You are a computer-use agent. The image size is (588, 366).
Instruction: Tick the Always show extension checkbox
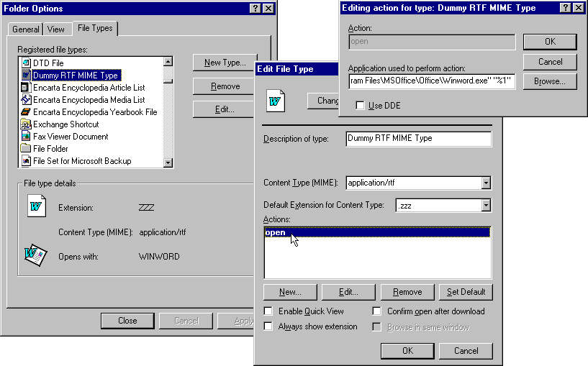[268, 326]
